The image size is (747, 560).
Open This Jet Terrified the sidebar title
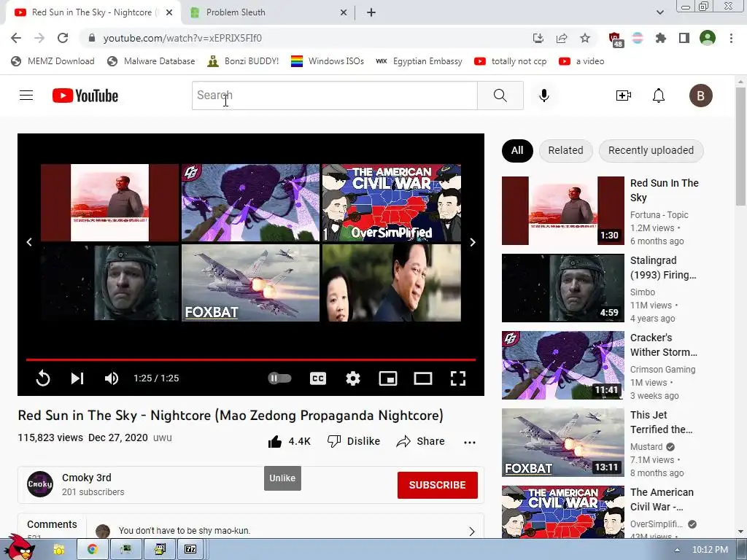(x=661, y=422)
